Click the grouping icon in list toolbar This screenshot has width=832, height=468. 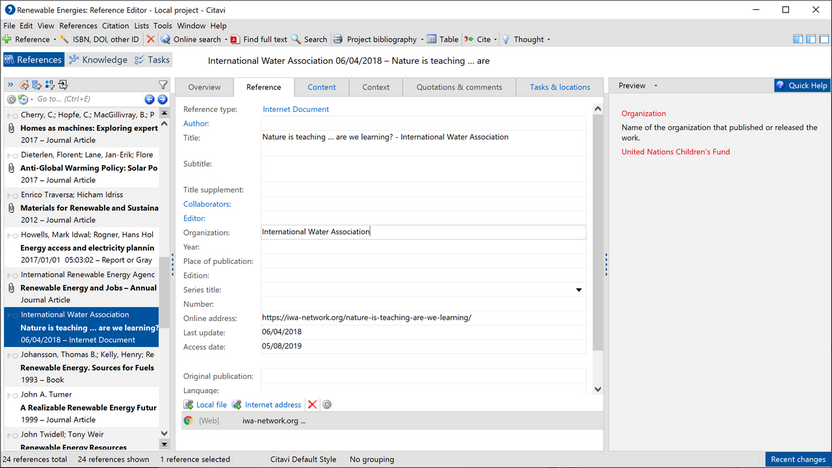pos(37,84)
